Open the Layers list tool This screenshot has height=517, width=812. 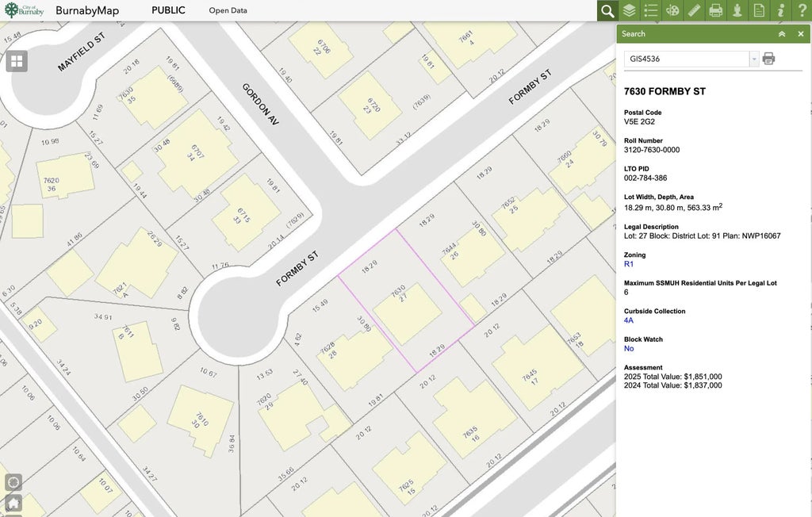629,10
